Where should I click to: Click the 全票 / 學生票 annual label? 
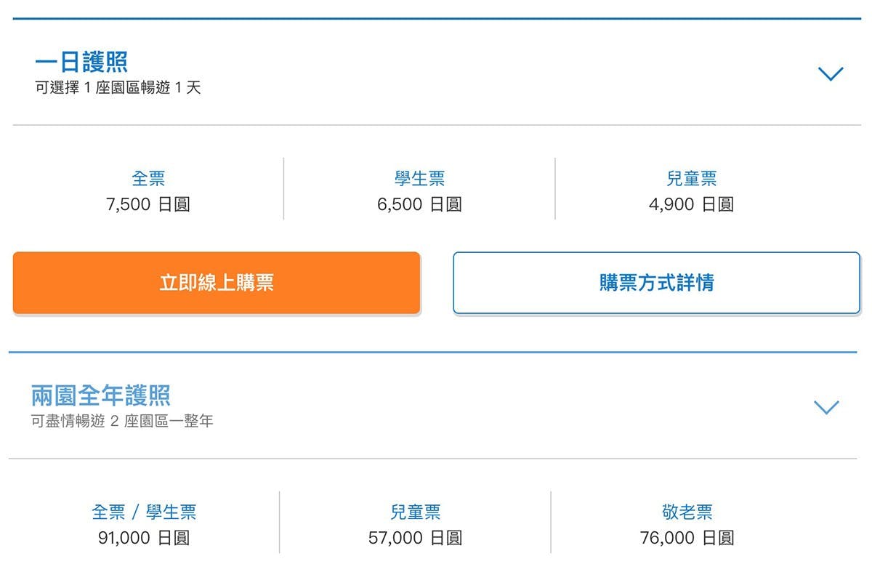click(x=144, y=512)
